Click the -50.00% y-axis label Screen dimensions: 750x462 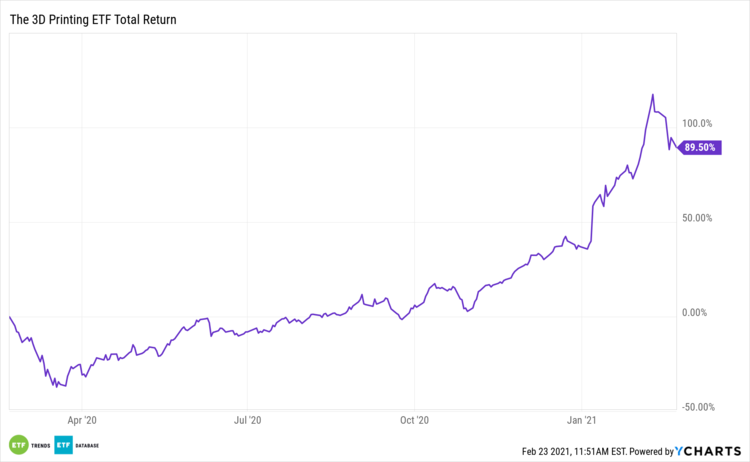click(x=694, y=407)
